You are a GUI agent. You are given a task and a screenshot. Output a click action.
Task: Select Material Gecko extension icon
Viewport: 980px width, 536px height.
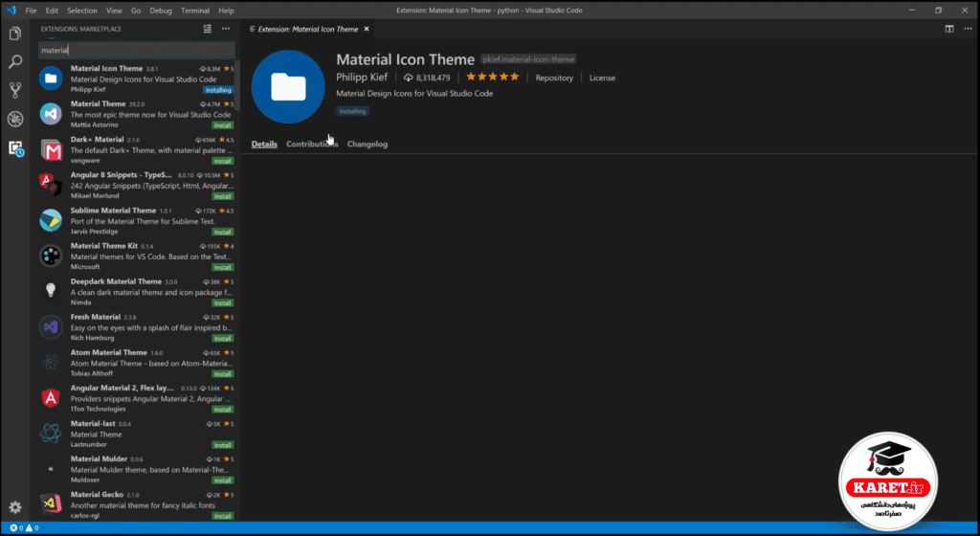point(51,504)
